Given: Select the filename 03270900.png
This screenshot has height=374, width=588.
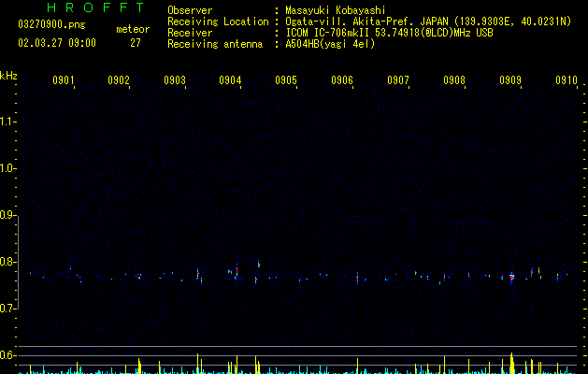Looking at the screenshot, I should coord(51,25).
